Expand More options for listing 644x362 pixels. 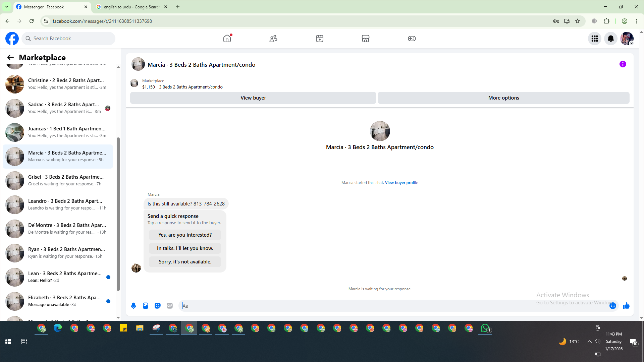pos(503,98)
